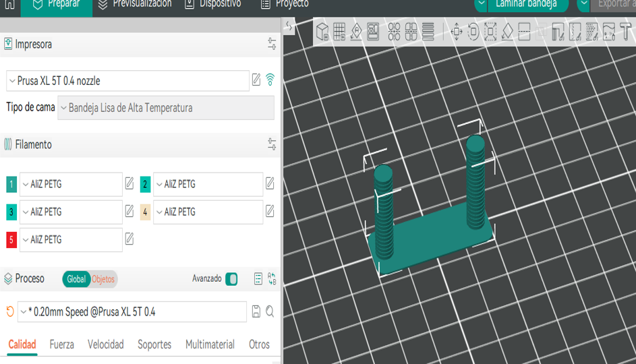The width and height of the screenshot is (636, 364).
Task: Click the printer WiFi connection icon
Action: pos(270,80)
